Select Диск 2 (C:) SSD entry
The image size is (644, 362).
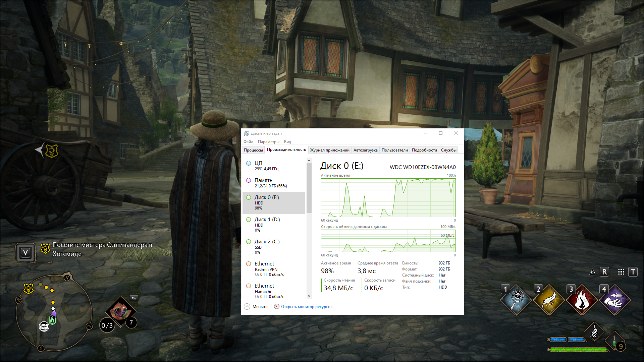[274, 247]
